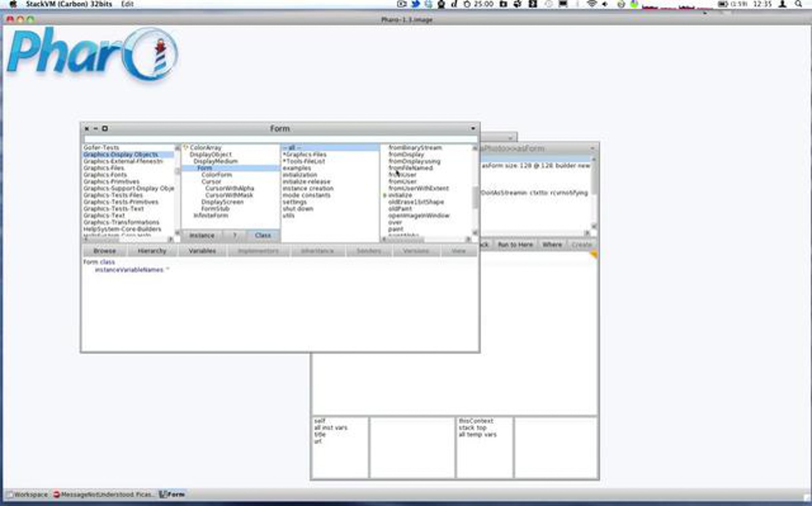Click the Variables button
The image size is (812, 506).
pos(202,251)
